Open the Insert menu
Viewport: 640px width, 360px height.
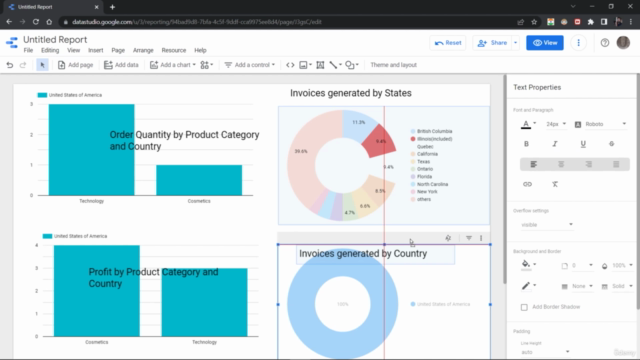pyautogui.click(x=96, y=50)
